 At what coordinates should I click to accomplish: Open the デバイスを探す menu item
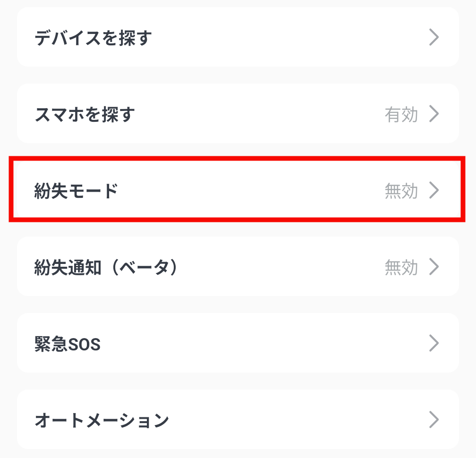93,38
